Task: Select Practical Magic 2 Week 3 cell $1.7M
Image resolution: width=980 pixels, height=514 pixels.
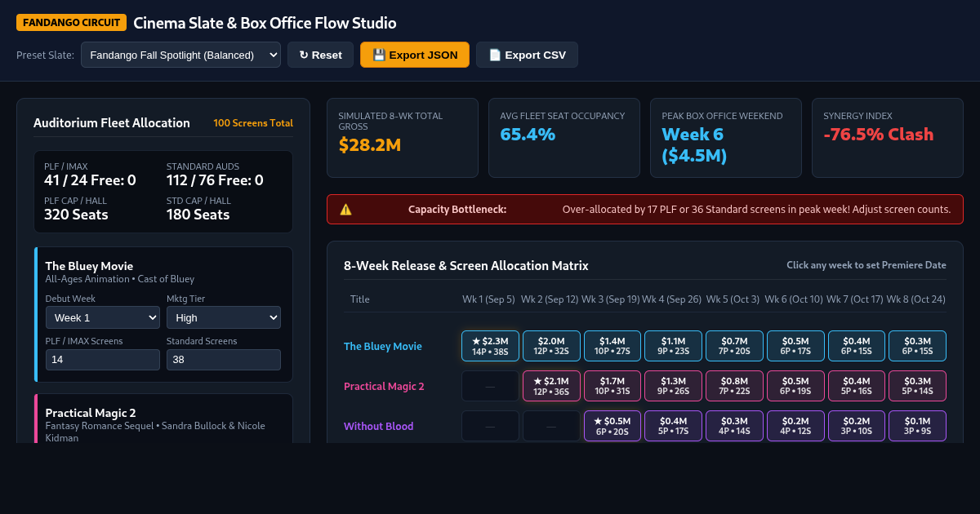Action: click(x=612, y=386)
